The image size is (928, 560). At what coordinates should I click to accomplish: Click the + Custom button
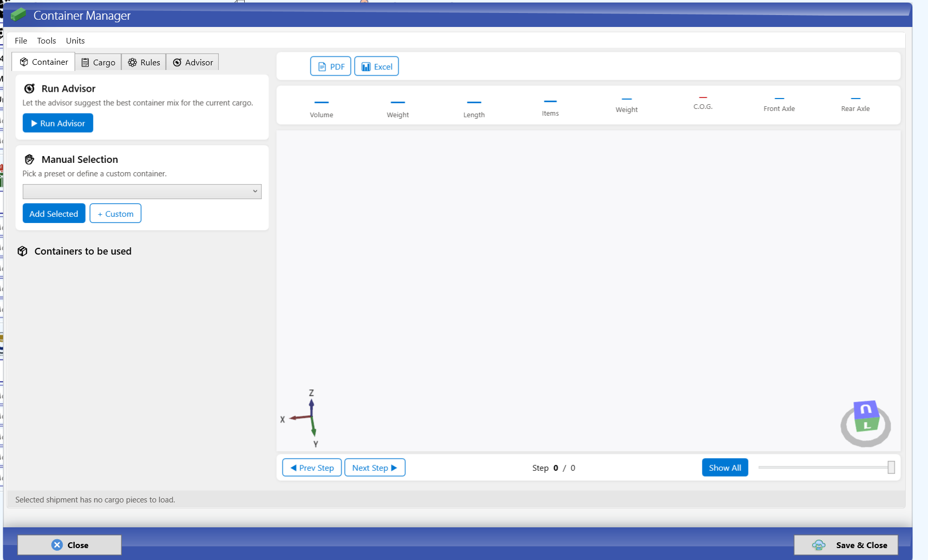[116, 214]
